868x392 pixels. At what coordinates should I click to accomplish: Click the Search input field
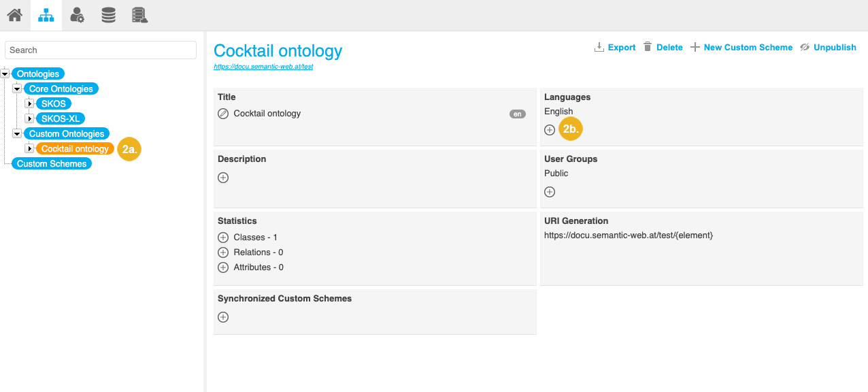tap(101, 50)
